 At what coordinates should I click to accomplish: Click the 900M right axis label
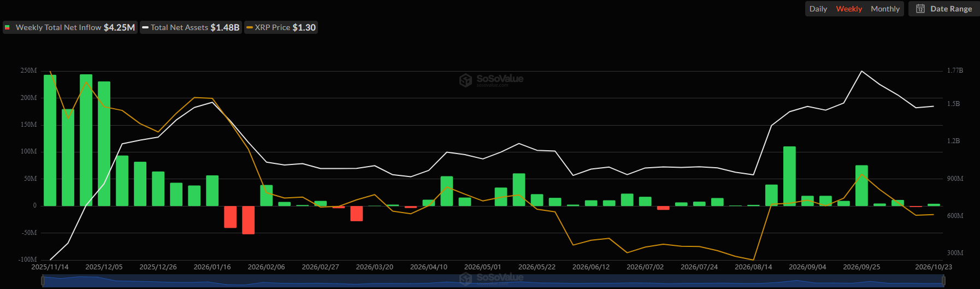(x=955, y=179)
